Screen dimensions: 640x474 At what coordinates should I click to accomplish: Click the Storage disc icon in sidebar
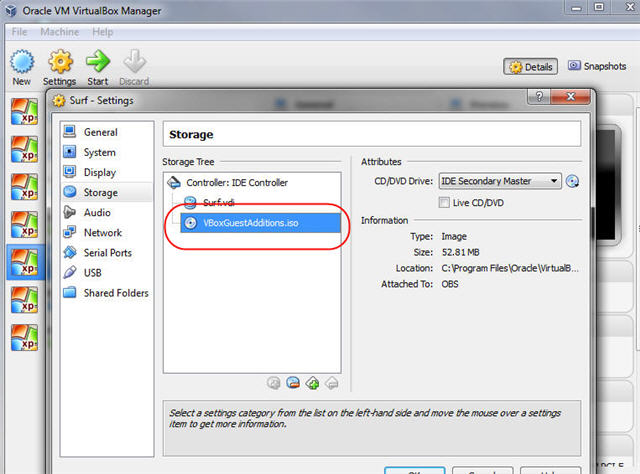[70, 191]
